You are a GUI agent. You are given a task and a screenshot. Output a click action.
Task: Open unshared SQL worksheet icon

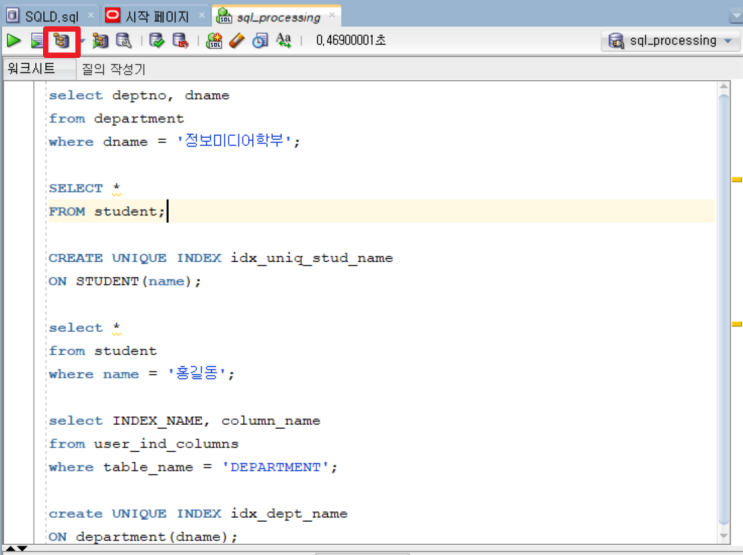coord(214,41)
